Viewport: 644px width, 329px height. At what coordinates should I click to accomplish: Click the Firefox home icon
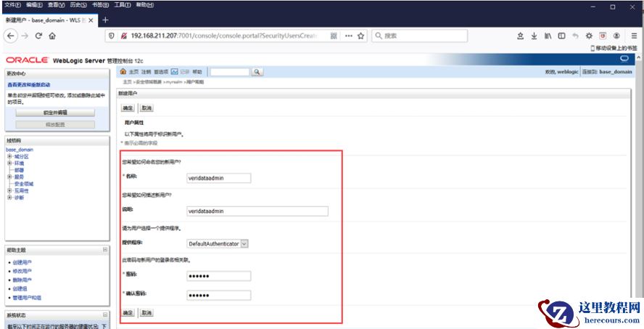(53, 36)
